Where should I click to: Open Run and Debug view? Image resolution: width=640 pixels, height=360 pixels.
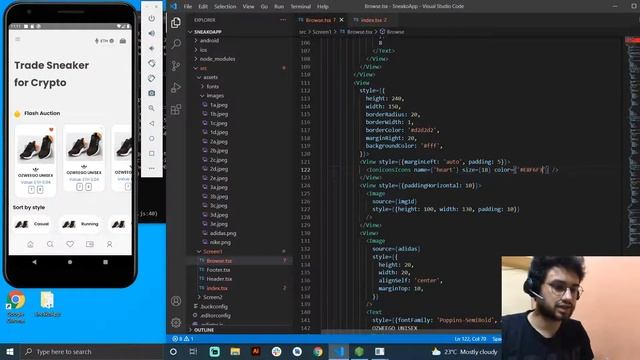coord(176,87)
